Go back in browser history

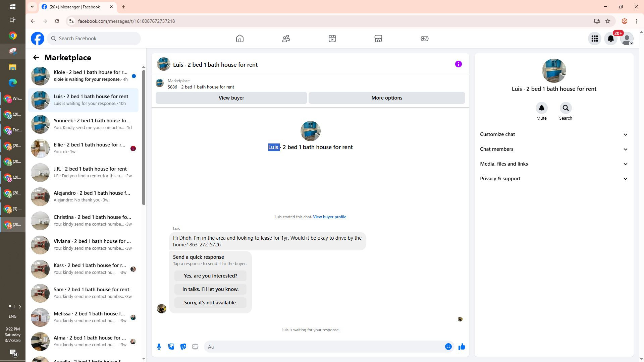coord(33,21)
